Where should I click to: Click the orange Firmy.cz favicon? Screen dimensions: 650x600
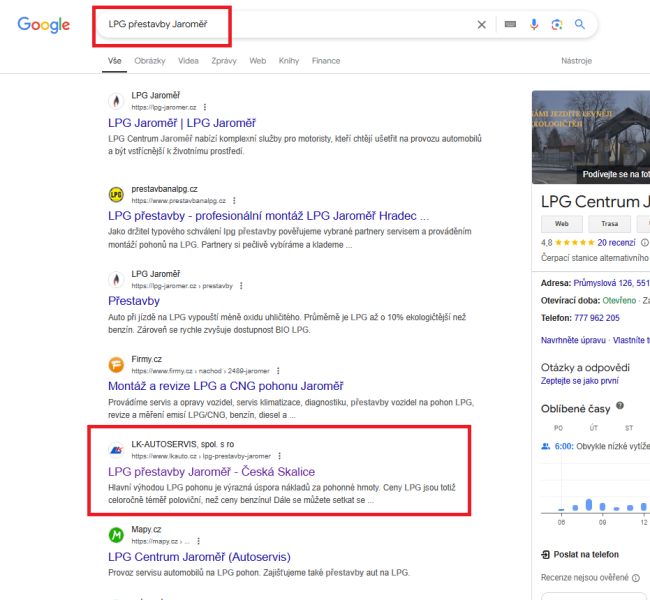click(x=116, y=365)
